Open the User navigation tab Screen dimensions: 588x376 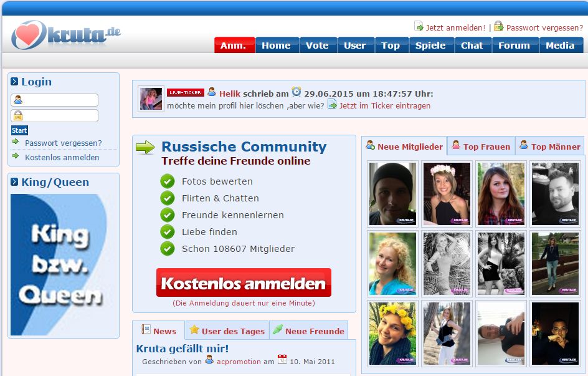click(356, 45)
